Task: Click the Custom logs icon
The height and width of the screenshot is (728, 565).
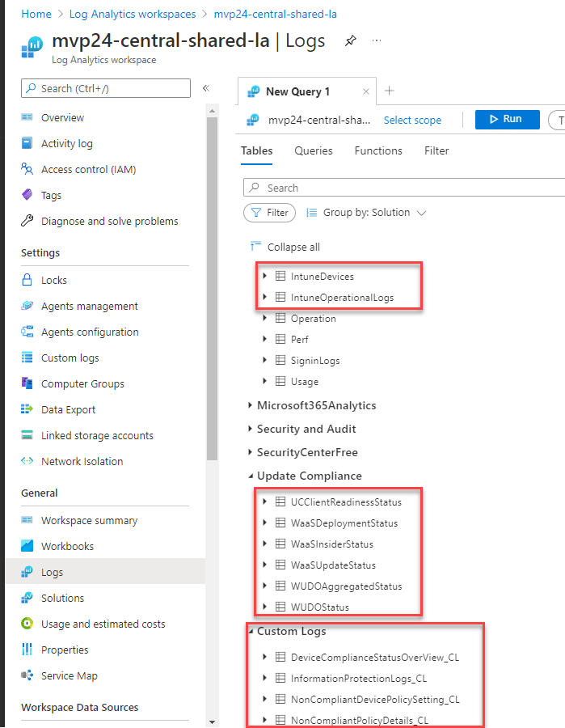Action: coord(27,358)
